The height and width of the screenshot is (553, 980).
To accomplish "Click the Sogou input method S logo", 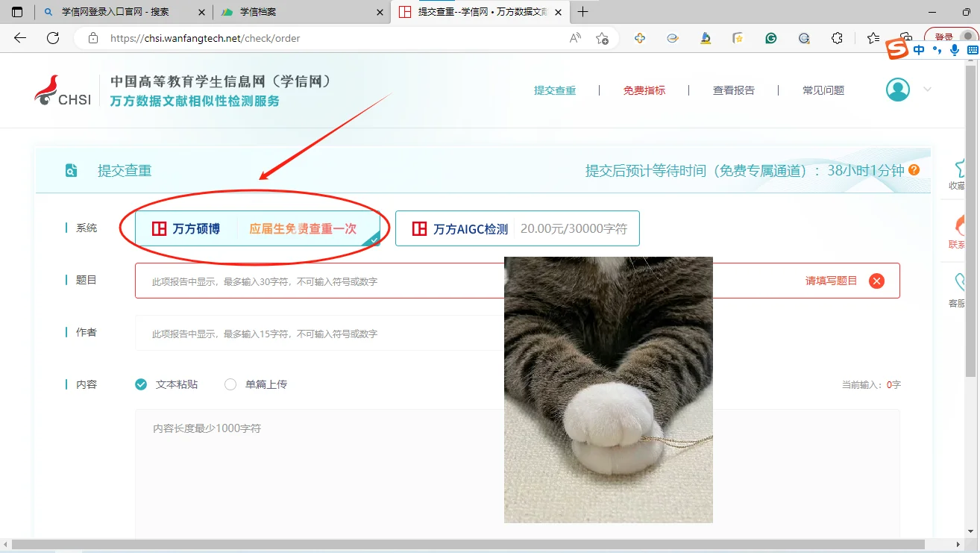I will pyautogui.click(x=896, y=49).
